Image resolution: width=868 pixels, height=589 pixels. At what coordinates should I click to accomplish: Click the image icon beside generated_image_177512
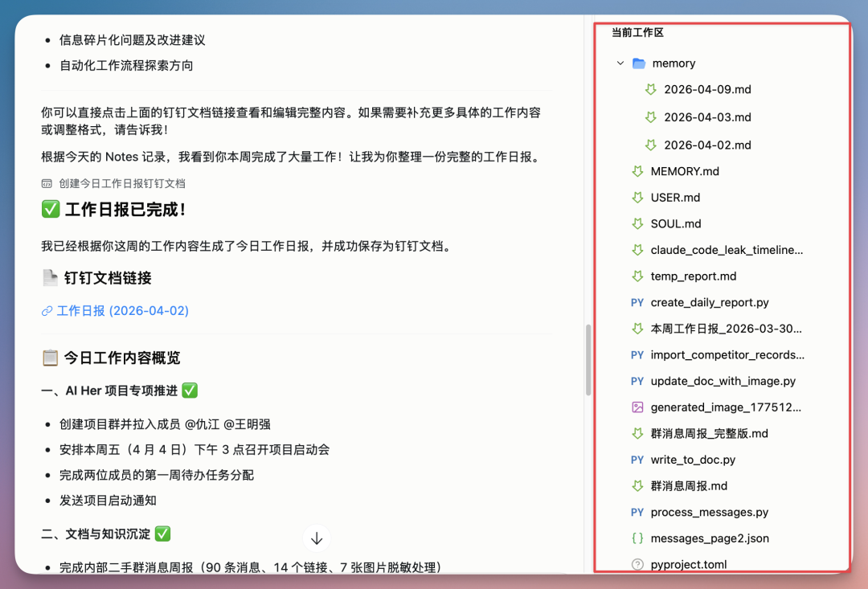coord(637,407)
